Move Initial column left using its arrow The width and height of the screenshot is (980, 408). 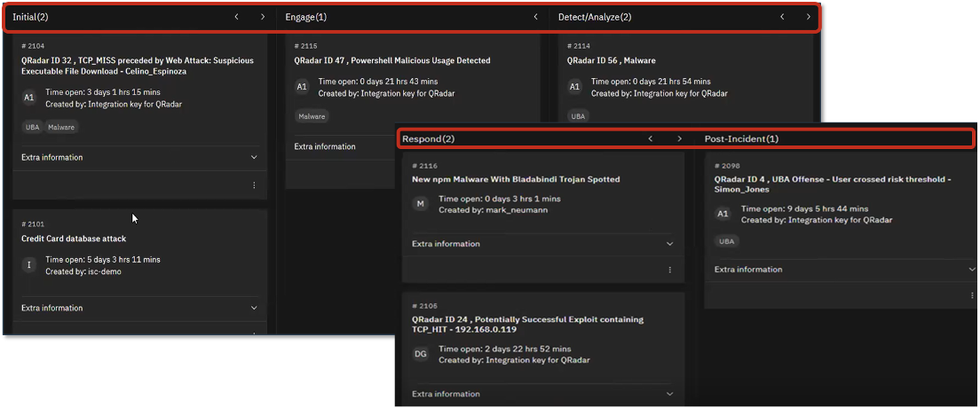tap(236, 17)
